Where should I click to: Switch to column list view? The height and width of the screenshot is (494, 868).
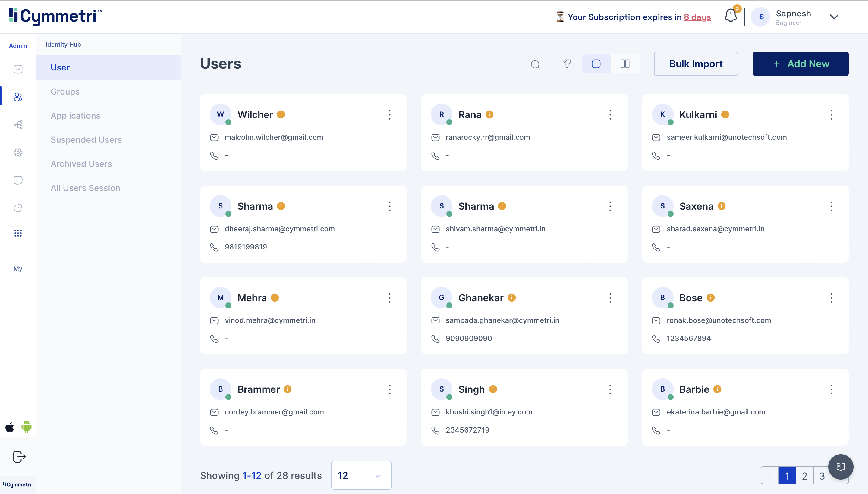pyautogui.click(x=624, y=64)
